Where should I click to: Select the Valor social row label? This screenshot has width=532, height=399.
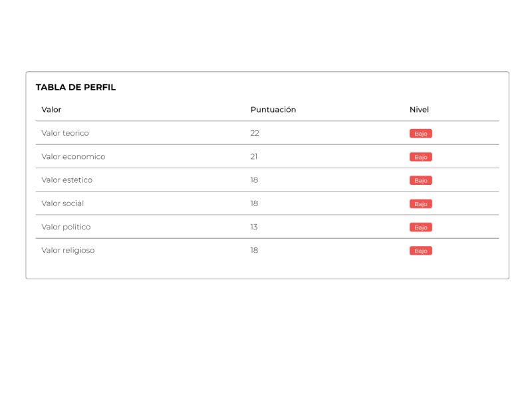point(63,203)
